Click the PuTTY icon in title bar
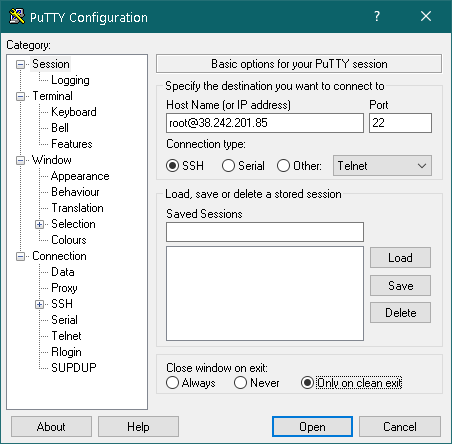The image size is (452, 444). tap(17, 16)
